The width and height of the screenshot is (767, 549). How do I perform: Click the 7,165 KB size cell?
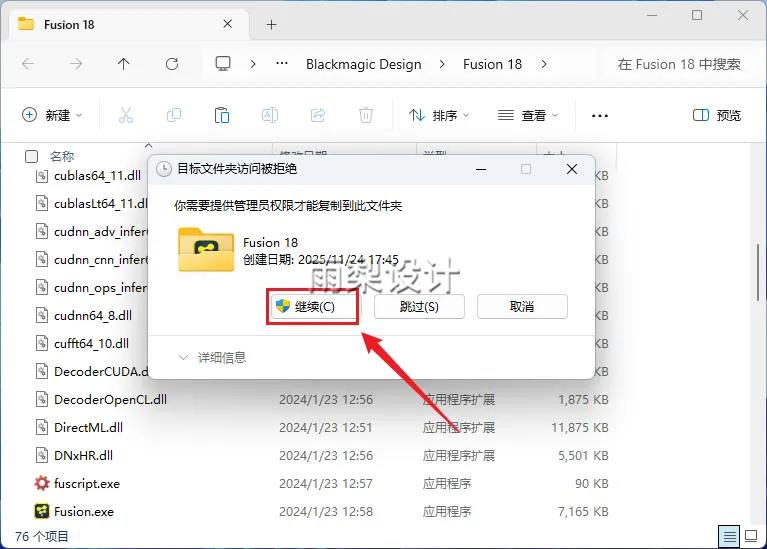coord(583,512)
